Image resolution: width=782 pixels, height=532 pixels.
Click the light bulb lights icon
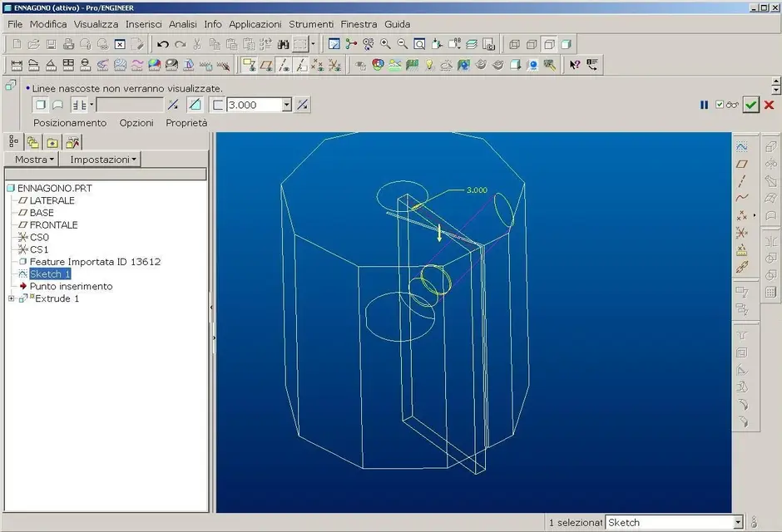point(429,66)
